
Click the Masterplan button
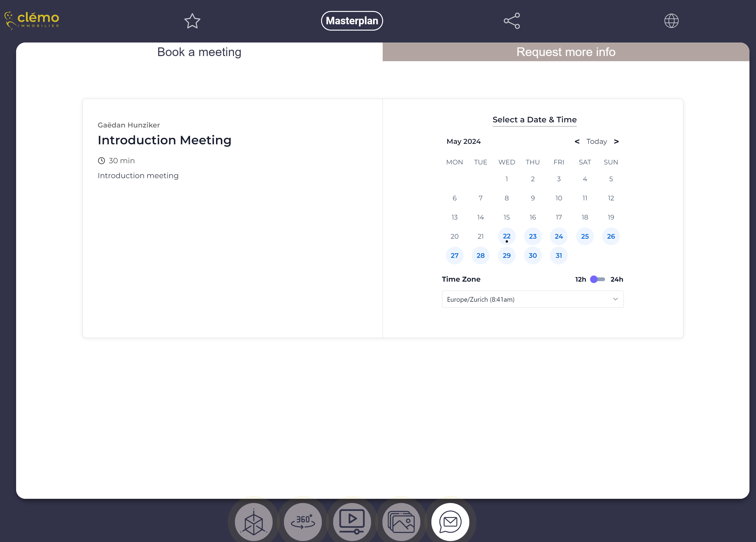click(x=352, y=21)
